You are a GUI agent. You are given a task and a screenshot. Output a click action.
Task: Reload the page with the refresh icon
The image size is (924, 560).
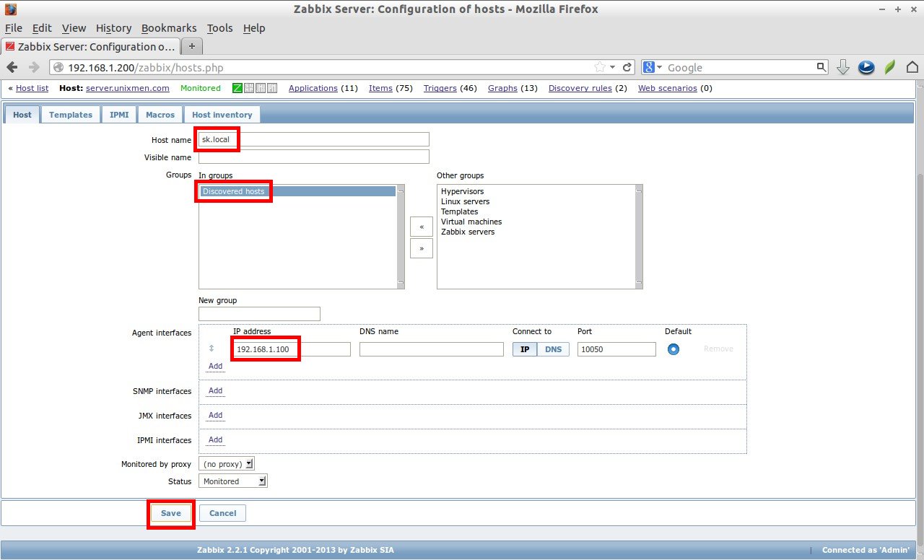point(627,67)
